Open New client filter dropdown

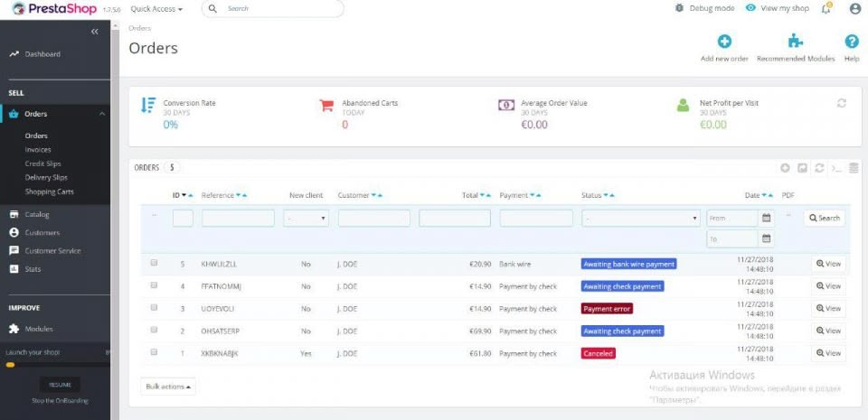coord(307,219)
